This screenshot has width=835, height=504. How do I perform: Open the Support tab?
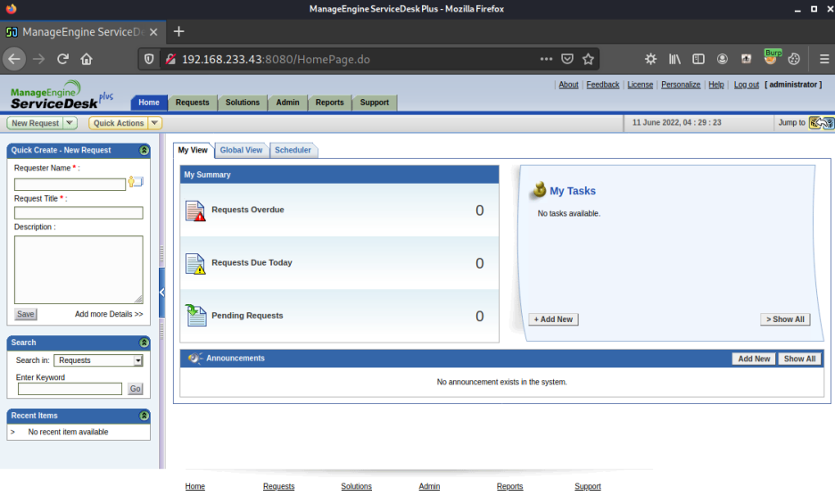point(375,103)
